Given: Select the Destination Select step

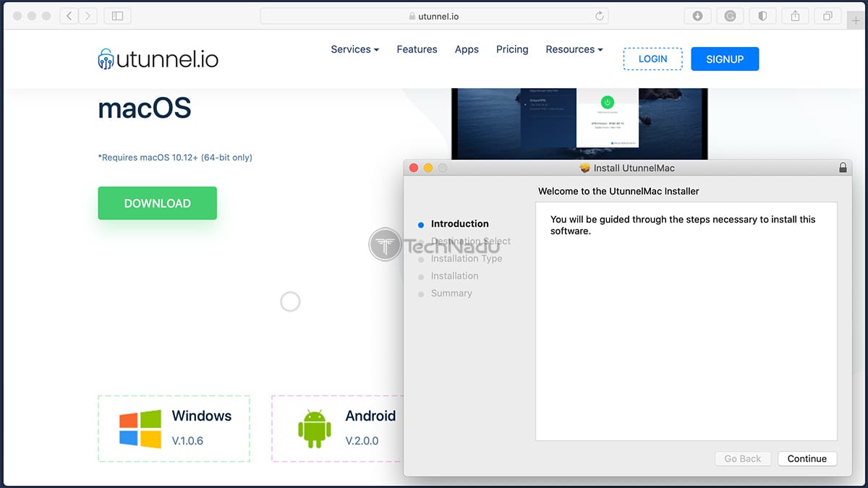Looking at the screenshot, I should (x=471, y=241).
